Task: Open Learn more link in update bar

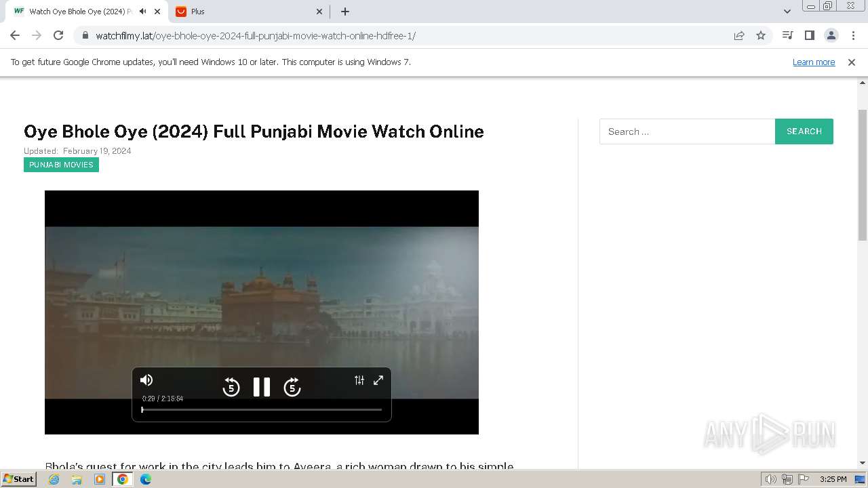Action: coord(814,62)
